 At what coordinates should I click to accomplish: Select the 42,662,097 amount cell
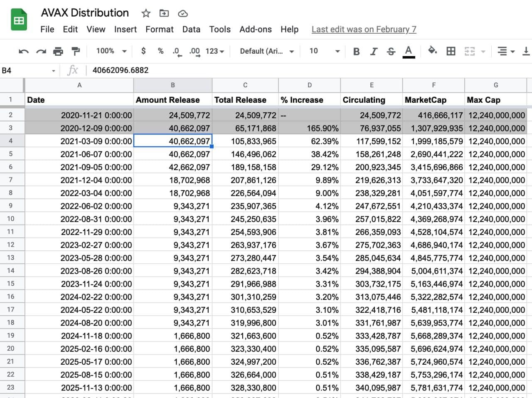tap(173, 167)
